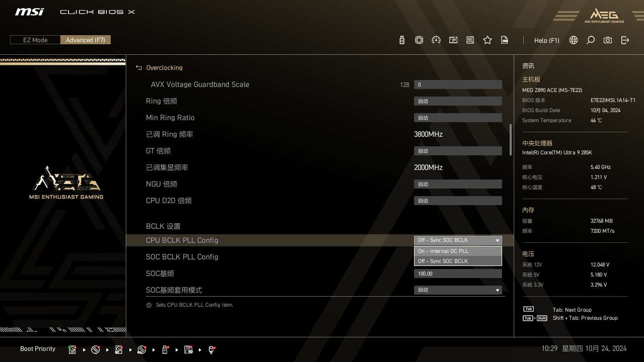Select second optical disc icon in Boot Priority
This screenshot has width=644, height=362.
[x=142, y=349]
